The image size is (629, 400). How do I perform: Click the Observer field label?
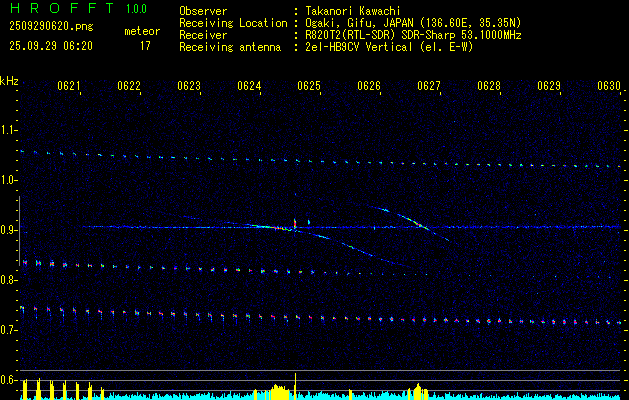tap(203, 11)
